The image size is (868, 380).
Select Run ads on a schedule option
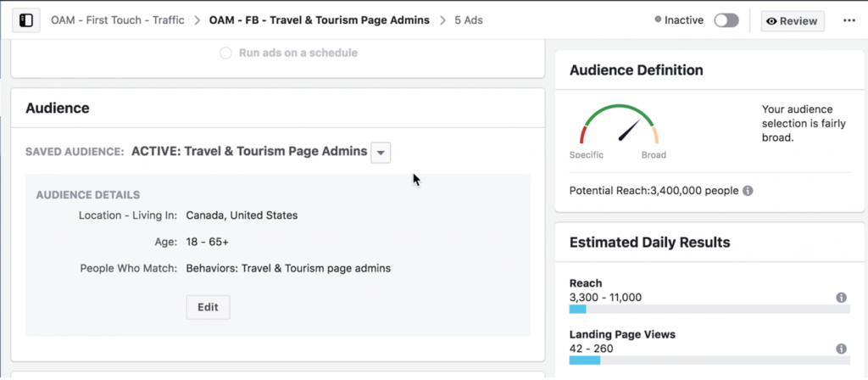point(225,53)
